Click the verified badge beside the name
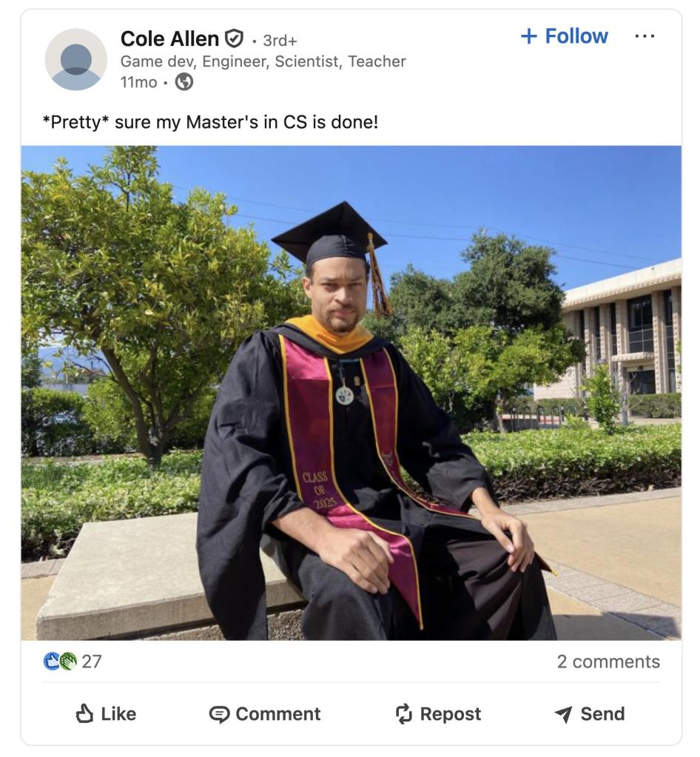This screenshot has height=757, width=700. (x=234, y=38)
